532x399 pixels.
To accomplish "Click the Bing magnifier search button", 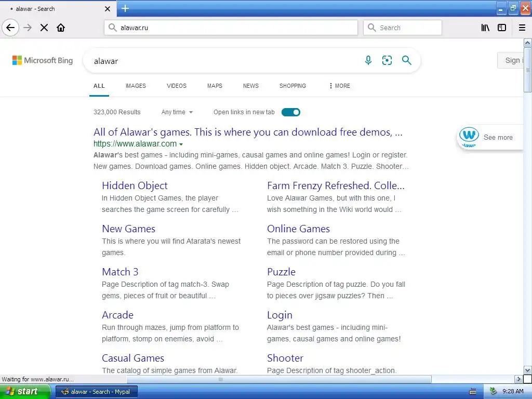I will (406, 60).
